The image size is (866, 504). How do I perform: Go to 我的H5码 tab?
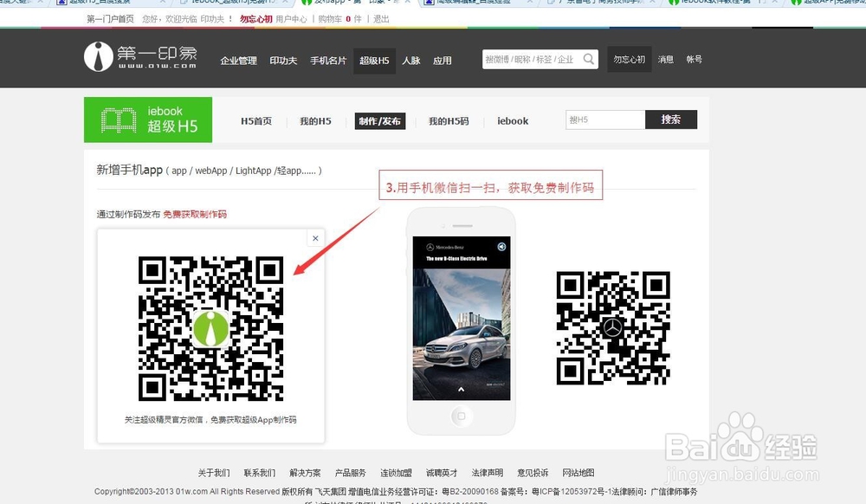[449, 121]
